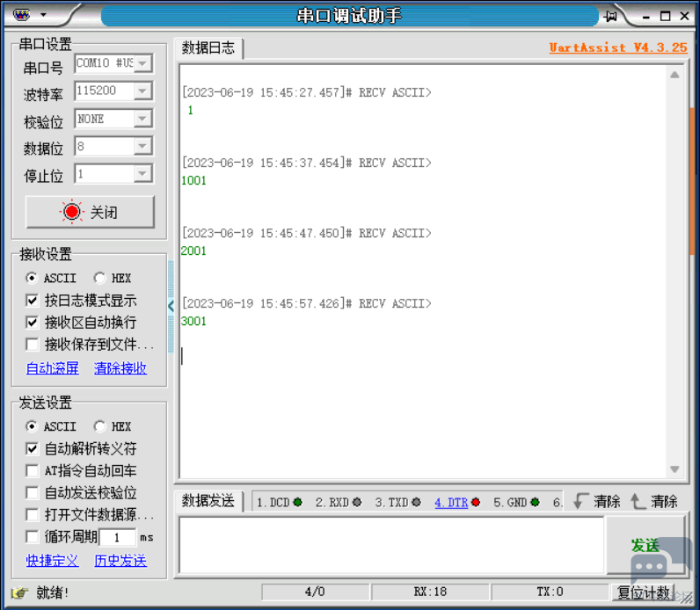Click the orange log scrollbar thumb
This screenshot has width=700, height=610.
pos(693,181)
